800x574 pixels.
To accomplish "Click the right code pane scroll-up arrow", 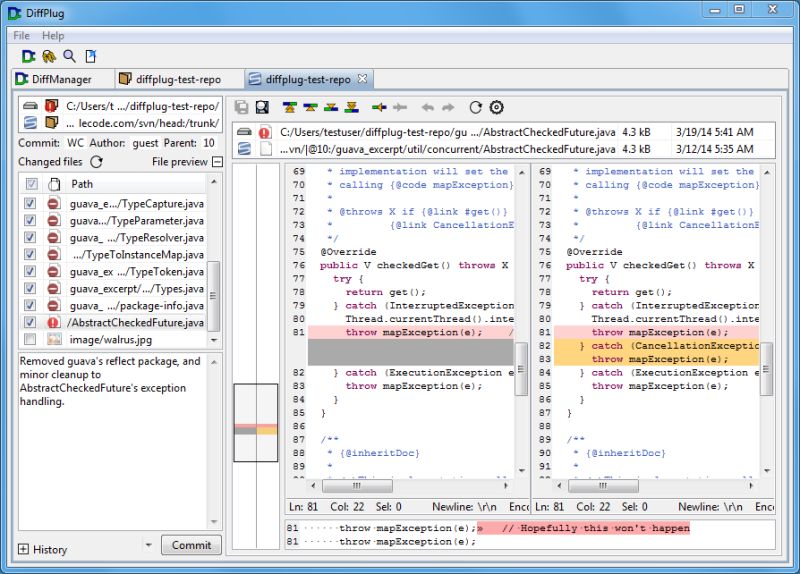I will (x=767, y=172).
